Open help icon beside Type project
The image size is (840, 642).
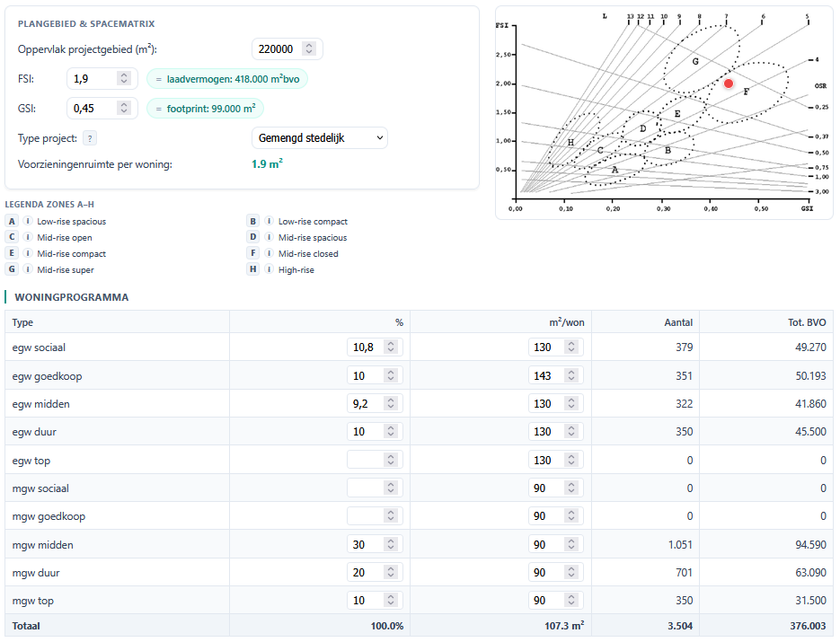click(x=90, y=138)
